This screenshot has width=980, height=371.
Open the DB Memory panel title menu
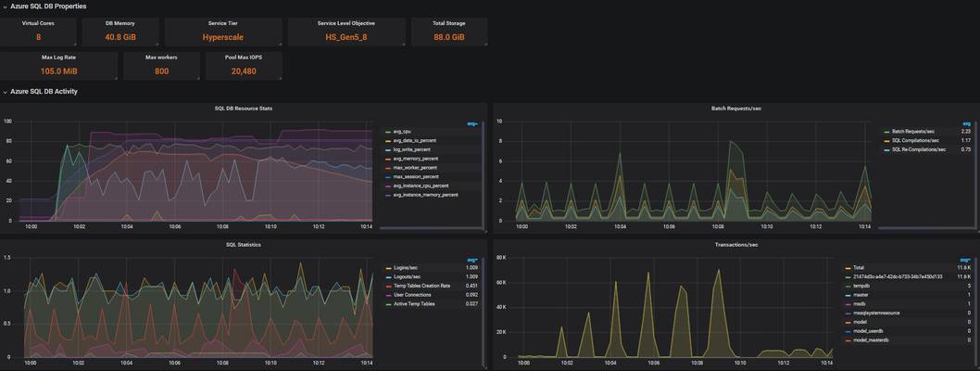tap(120, 23)
